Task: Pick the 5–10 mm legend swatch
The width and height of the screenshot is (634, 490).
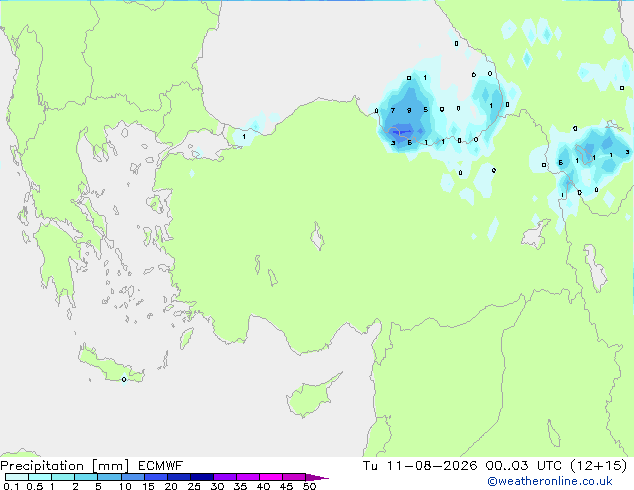Action: 109,477
